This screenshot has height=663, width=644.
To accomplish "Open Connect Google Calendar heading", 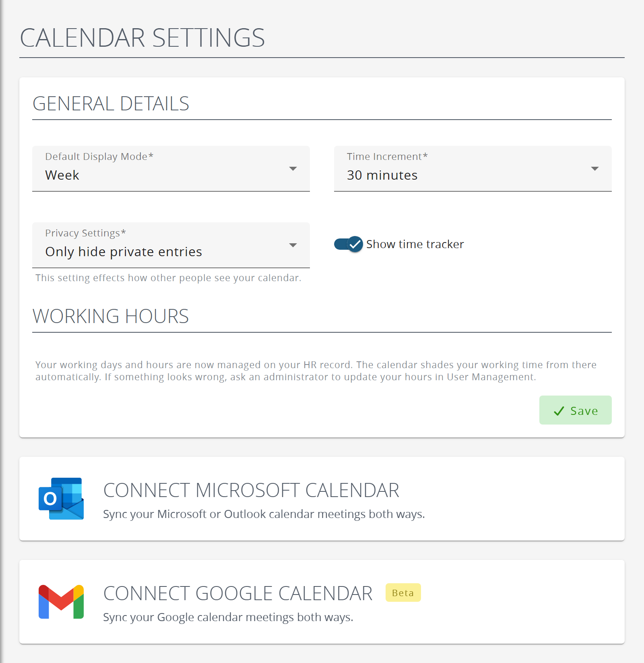I will coord(238,593).
